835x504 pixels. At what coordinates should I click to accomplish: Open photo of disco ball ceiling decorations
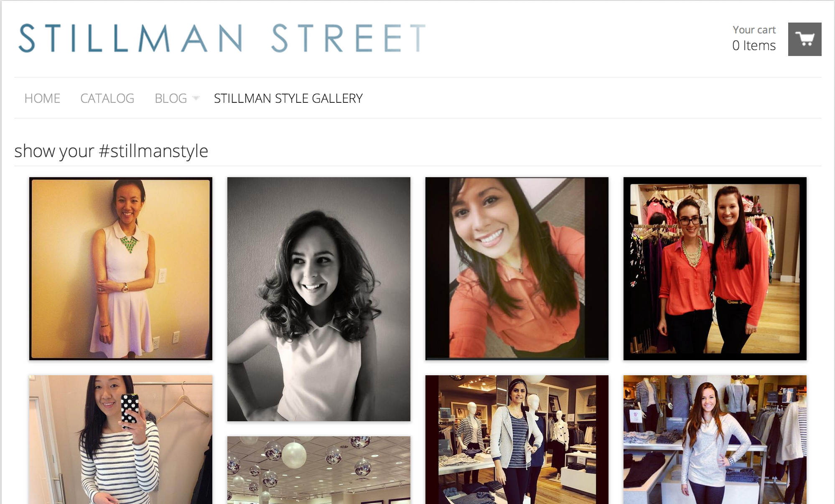tap(319, 470)
